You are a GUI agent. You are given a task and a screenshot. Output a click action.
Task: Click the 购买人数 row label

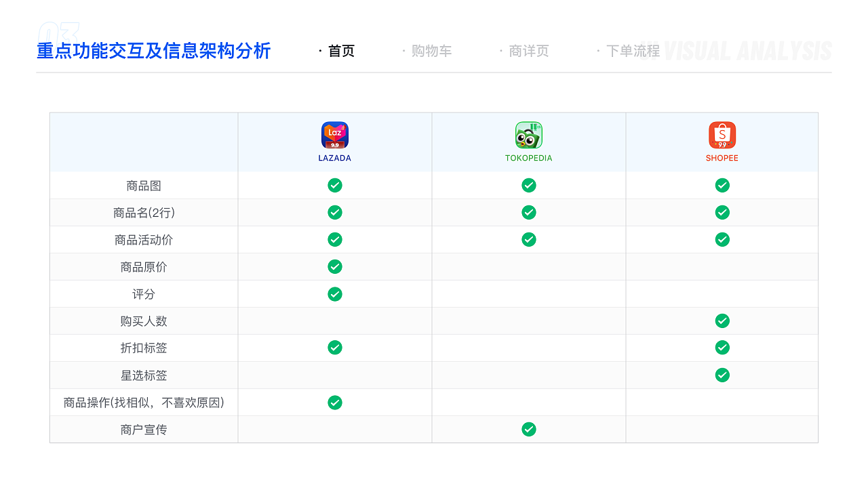coord(144,321)
